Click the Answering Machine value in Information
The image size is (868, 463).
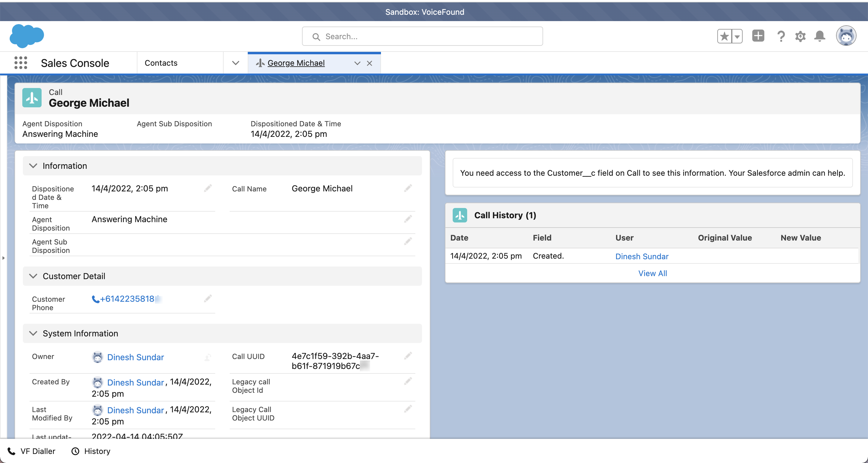tap(129, 219)
